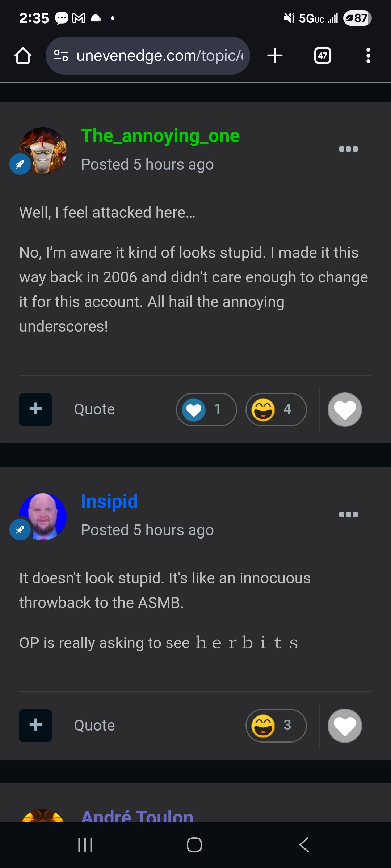
Task: Tap the Chrome home icon
Action: pos(23,56)
